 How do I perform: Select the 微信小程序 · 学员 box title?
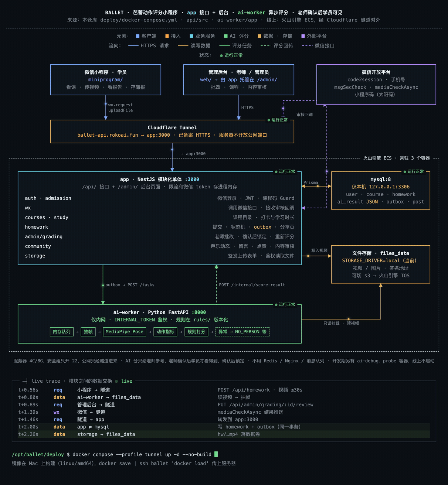(x=106, y=72)
